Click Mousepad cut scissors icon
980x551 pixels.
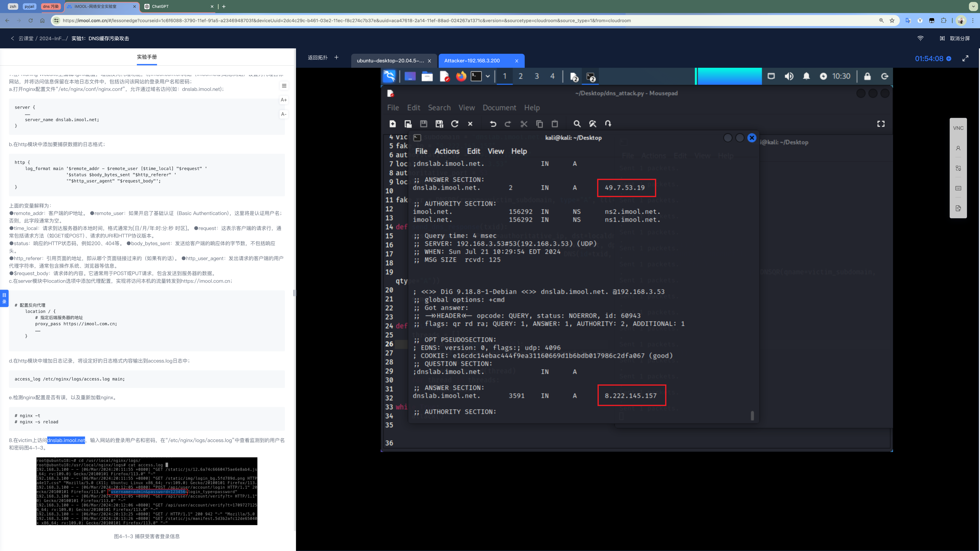(x=524, y=124)
